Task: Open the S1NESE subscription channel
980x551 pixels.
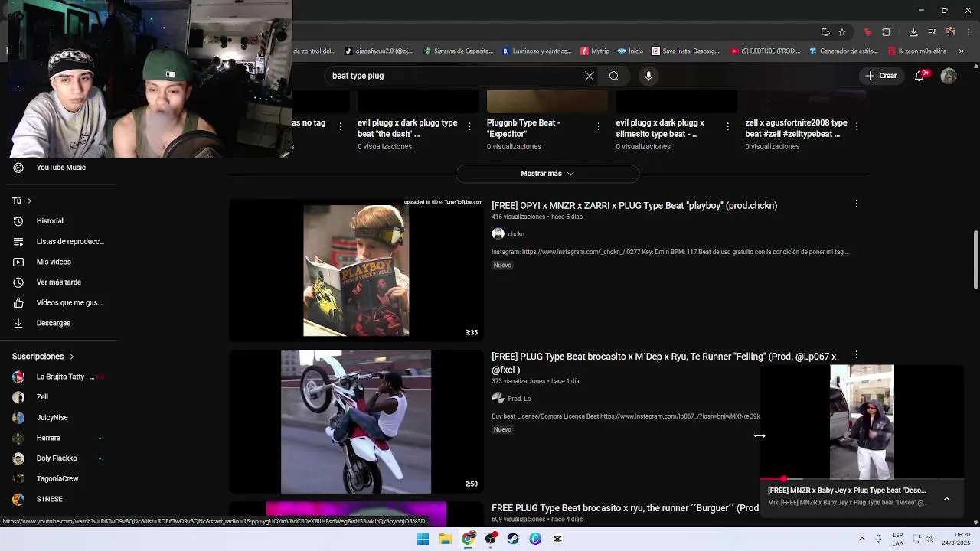Action: (49, 499)
